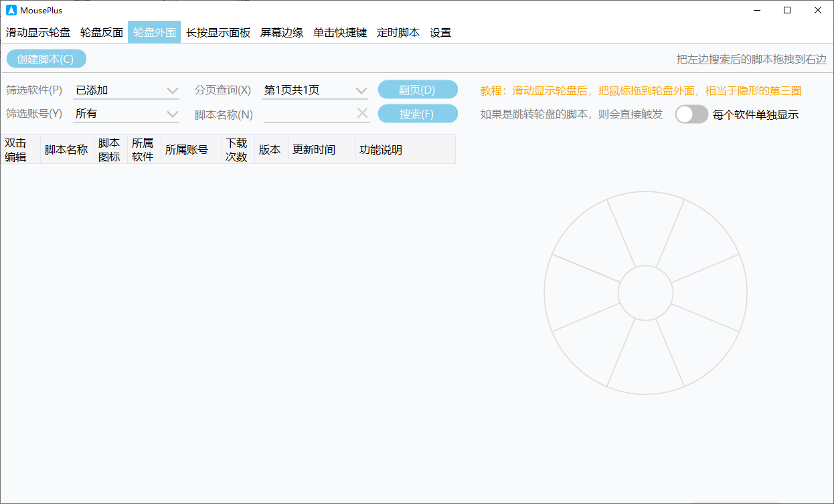Screen dimensions: 834x504
Task: Open the 轮盘反面 tab
Action: [102, 32]
